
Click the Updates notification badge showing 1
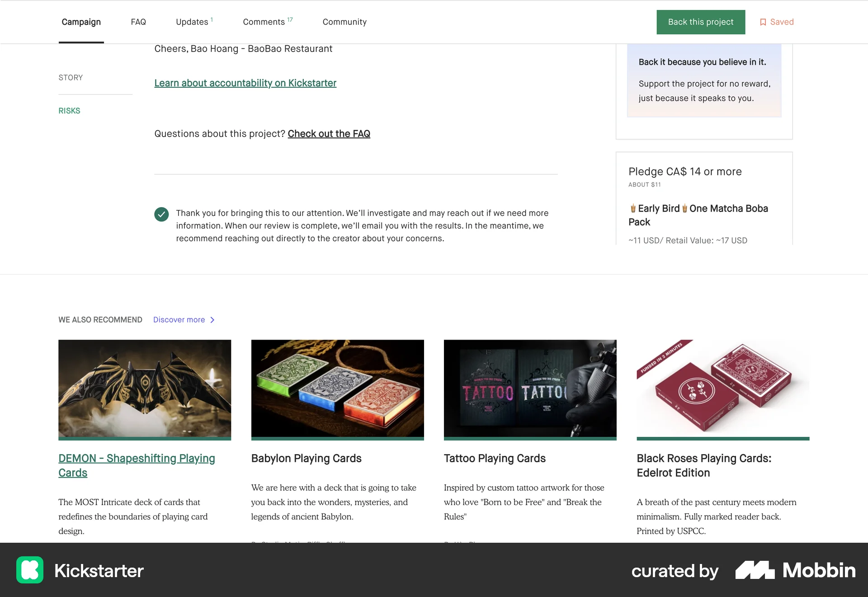pos(211,19)
